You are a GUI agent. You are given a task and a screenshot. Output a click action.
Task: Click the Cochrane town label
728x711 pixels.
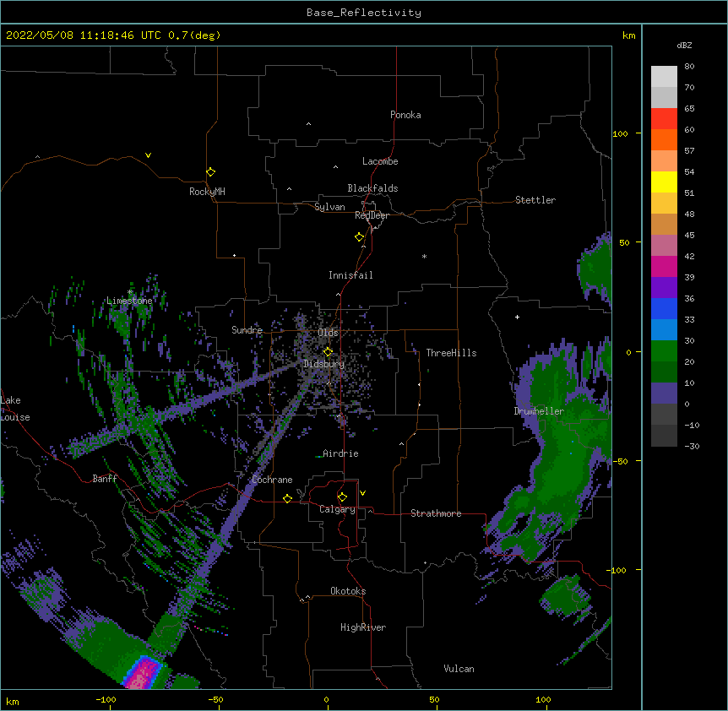pyautogui.click(x=272, y=480)
